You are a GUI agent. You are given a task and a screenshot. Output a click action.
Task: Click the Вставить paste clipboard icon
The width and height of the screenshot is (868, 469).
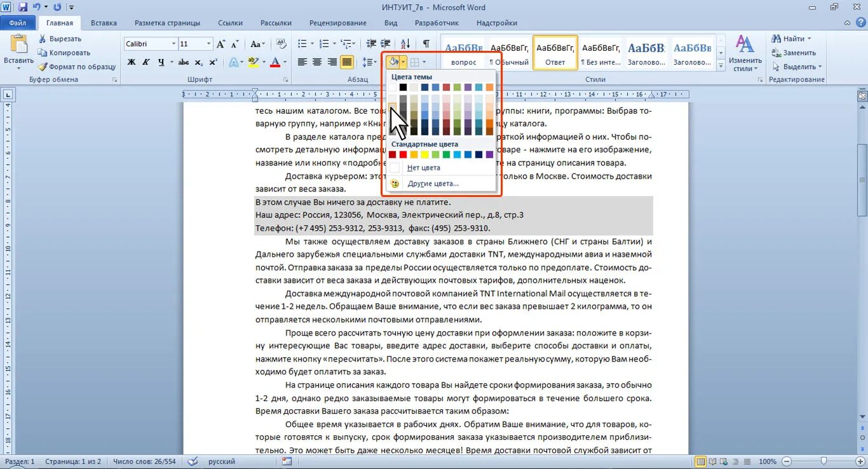coord(18,44)
